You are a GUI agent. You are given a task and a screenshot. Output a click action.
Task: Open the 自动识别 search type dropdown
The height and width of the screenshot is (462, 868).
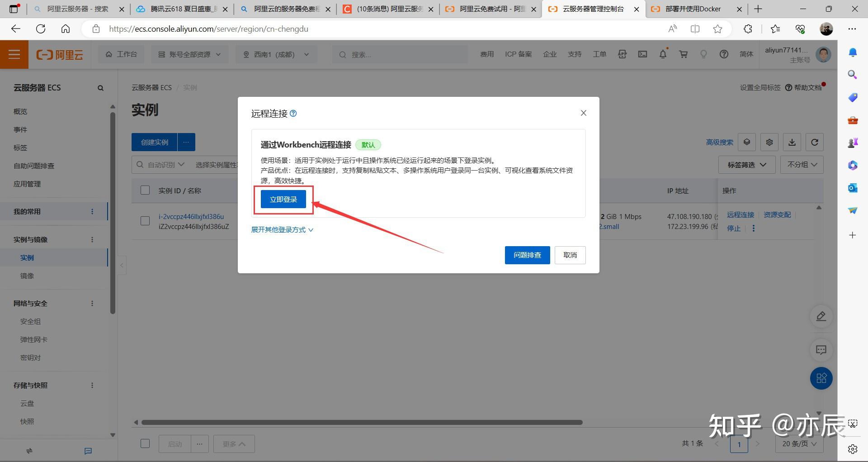(165, 165)
